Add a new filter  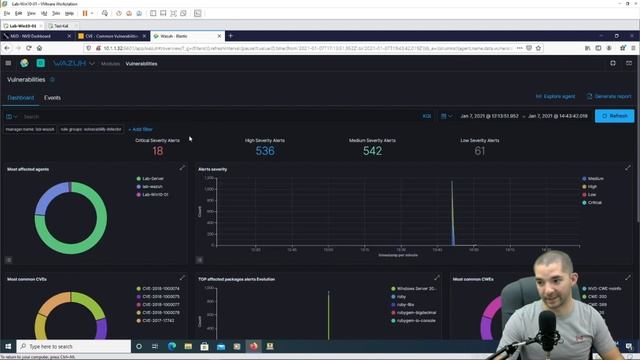140,129
